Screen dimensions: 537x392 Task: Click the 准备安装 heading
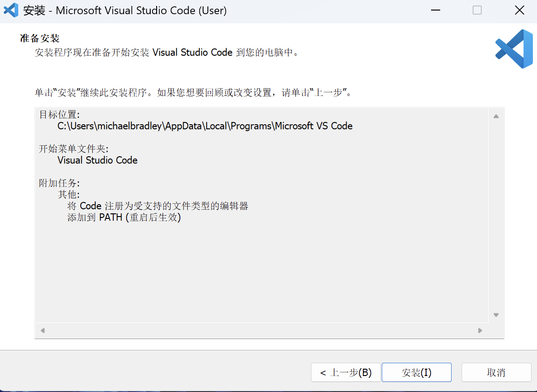click(x=40, y=38)
